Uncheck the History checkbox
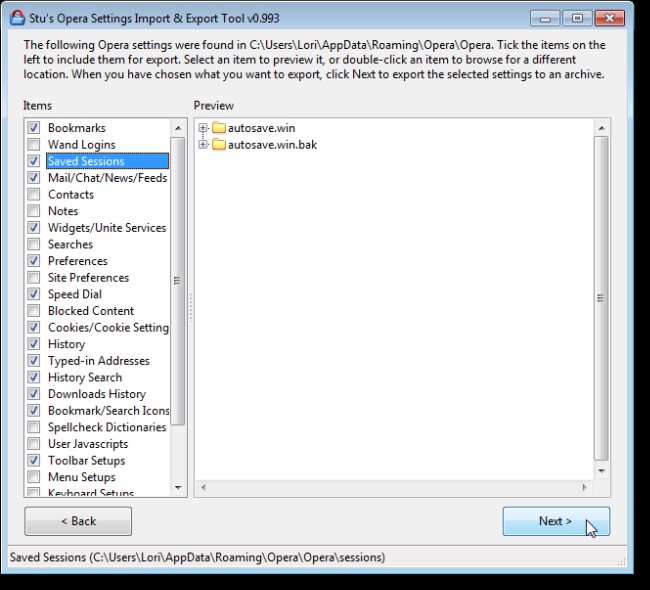 click(34, 344)
